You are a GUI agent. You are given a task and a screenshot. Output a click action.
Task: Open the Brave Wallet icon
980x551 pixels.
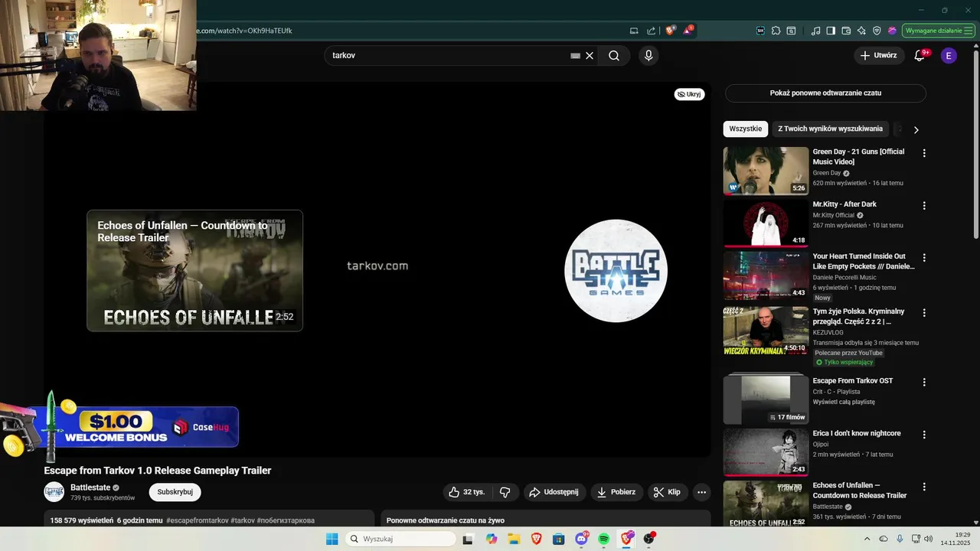(x=846, y=31)
